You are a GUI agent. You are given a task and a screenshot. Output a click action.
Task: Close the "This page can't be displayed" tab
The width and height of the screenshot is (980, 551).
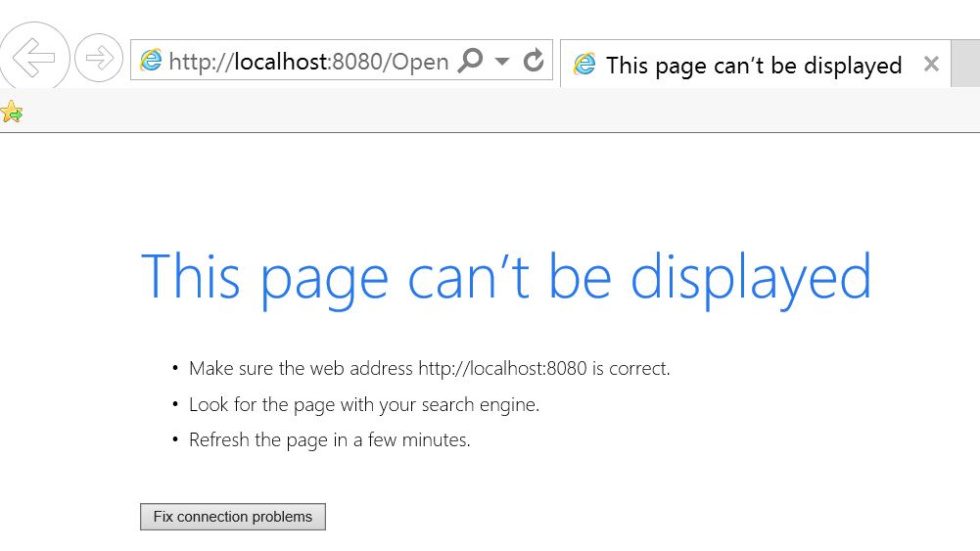coord(931,65)
